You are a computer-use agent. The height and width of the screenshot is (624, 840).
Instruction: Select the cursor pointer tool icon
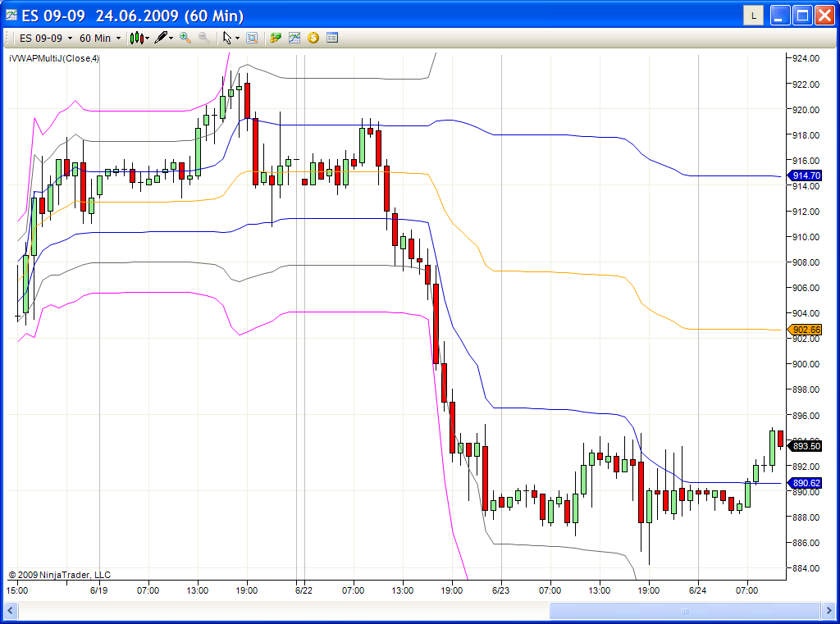227,38
